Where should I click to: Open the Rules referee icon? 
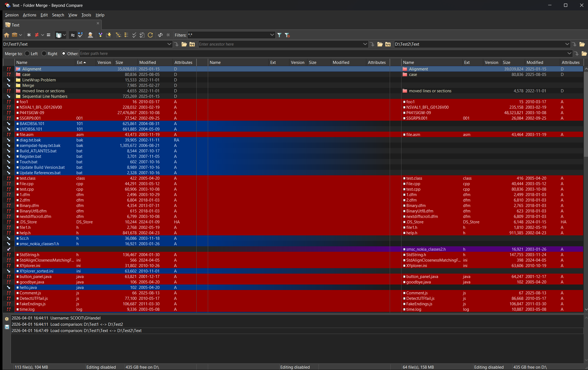[x=91, y=35]
